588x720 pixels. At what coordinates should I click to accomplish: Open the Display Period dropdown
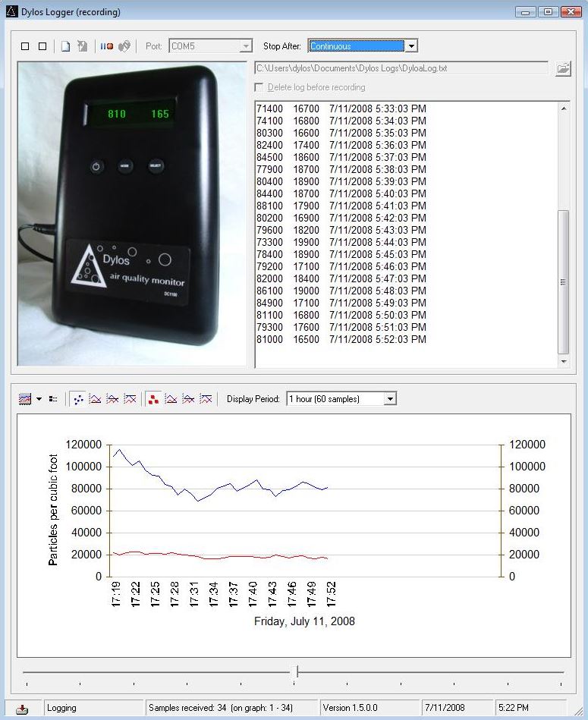[x=390, y=398]
